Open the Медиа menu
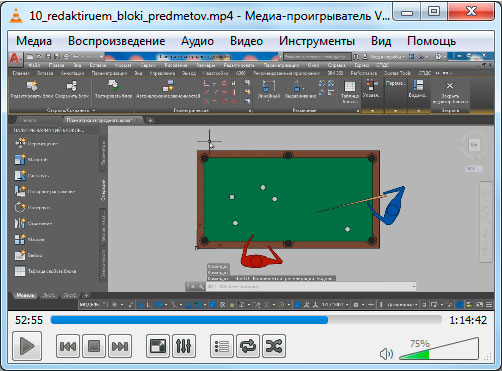The height and width of the screenshot is (371, 502). pos(34,41)
